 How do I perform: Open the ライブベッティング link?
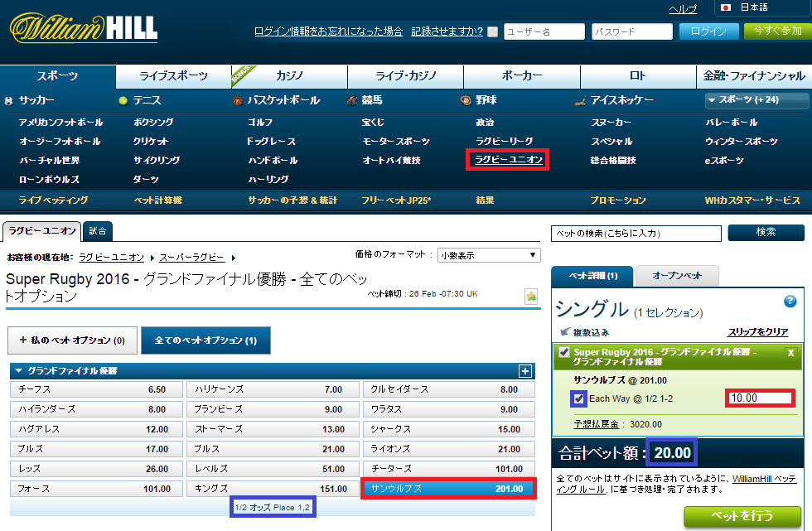53,200
